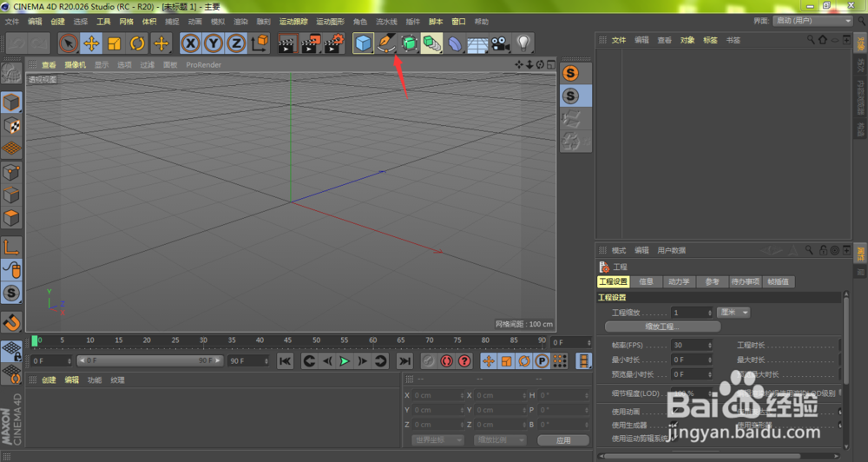
Task: Open the ProRender viewport menu
Action: [204, 65]
